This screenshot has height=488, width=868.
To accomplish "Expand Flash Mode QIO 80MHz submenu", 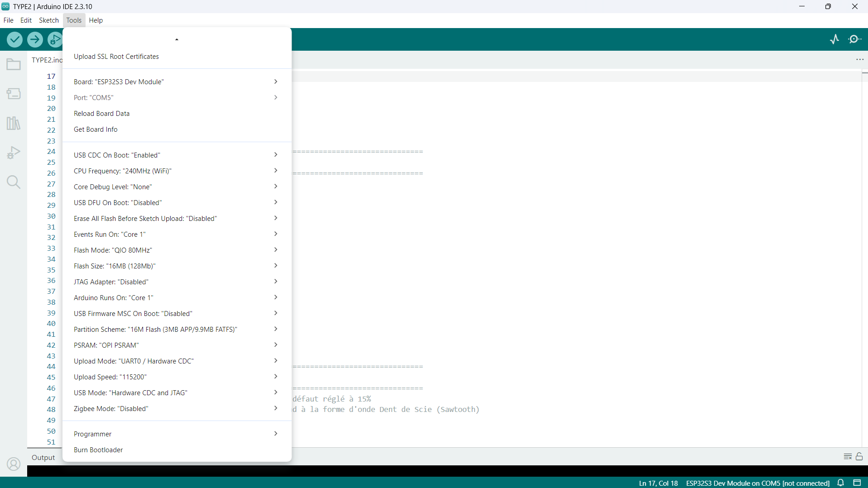I will [x=177, y=250].
